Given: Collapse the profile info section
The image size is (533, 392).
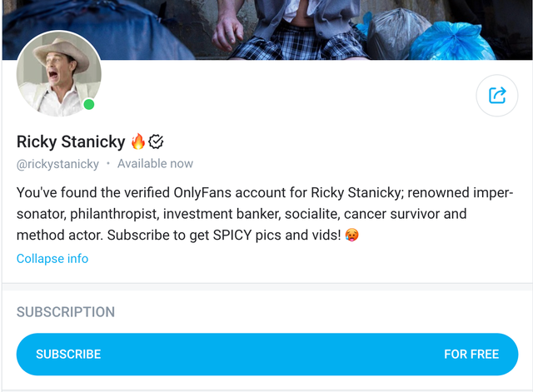Looking at the screenshot, I should click(x=52, y=258).
